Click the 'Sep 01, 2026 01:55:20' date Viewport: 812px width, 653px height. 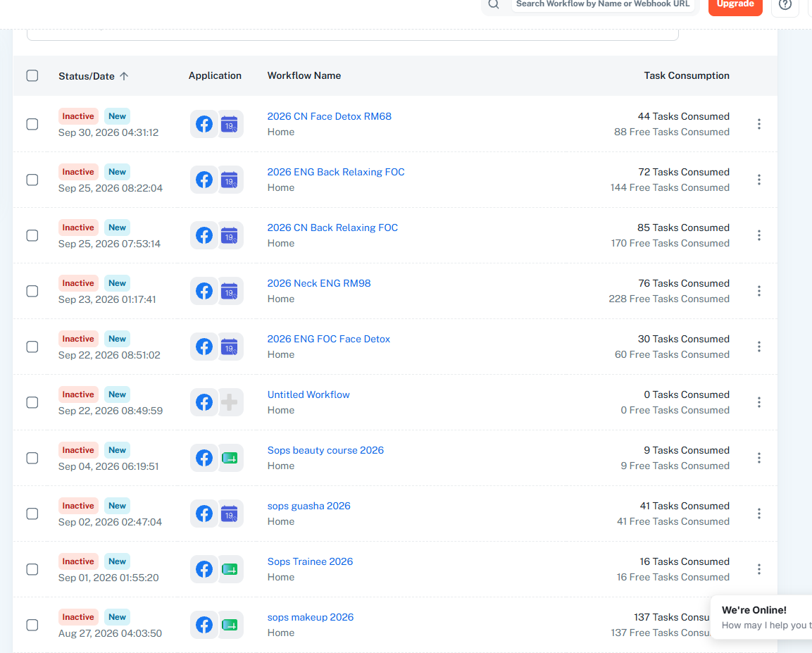108,578
